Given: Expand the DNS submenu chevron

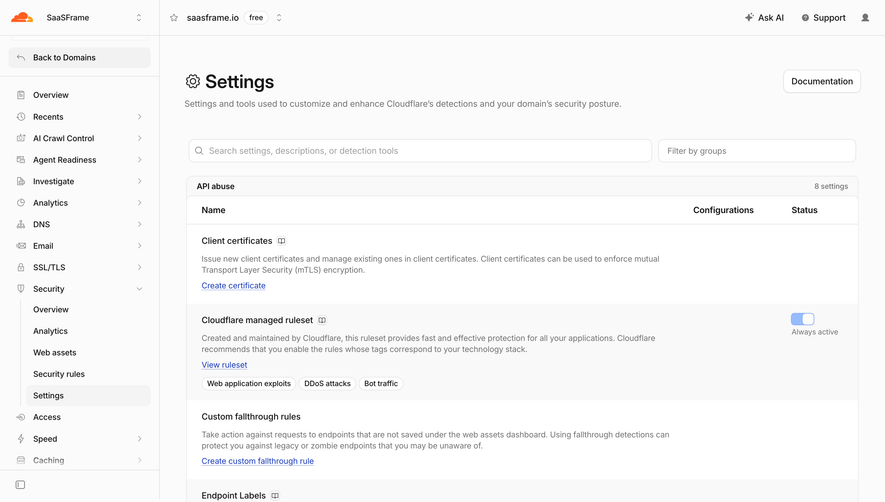Looking at the screenshot, I should point(139,224).
